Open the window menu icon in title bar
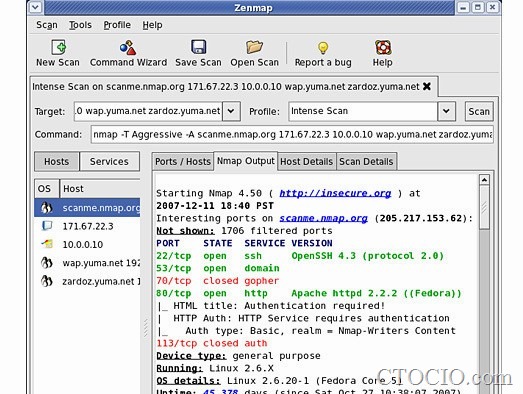Image resolution: width=523 pixels, height=394 pixels. 36,7
